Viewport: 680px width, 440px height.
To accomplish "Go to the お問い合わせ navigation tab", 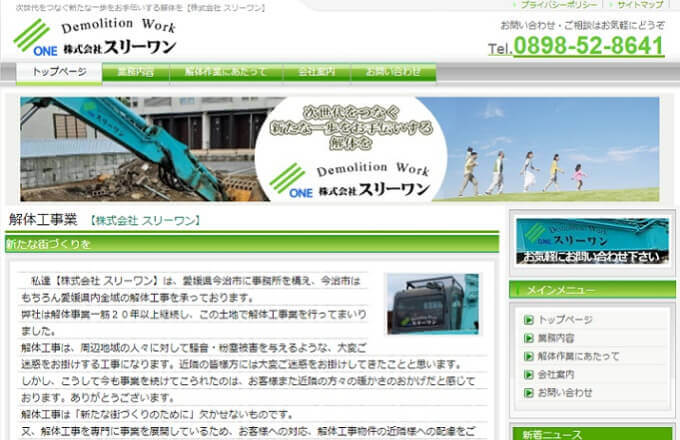I will [x=393, y=72].
